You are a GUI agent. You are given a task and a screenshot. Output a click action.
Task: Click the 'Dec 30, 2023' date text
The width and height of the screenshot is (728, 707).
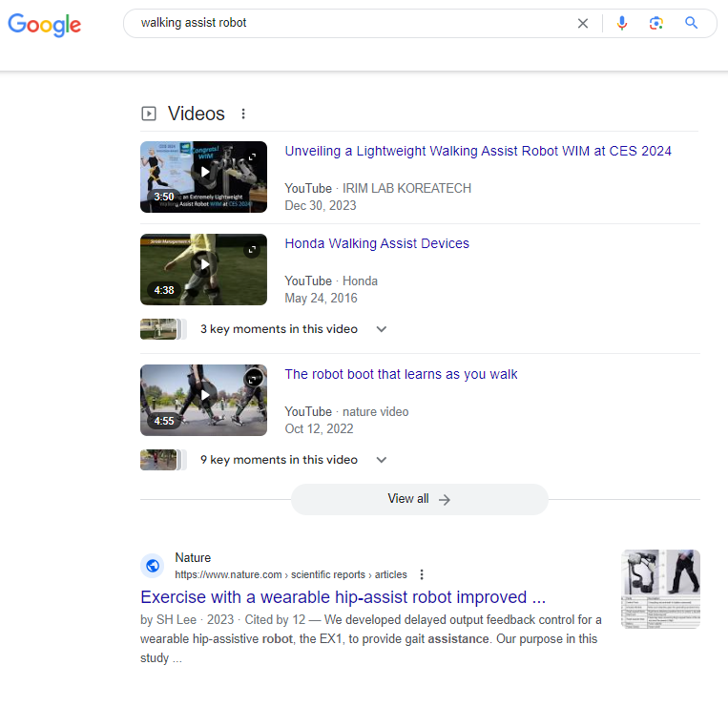[321, 206]
